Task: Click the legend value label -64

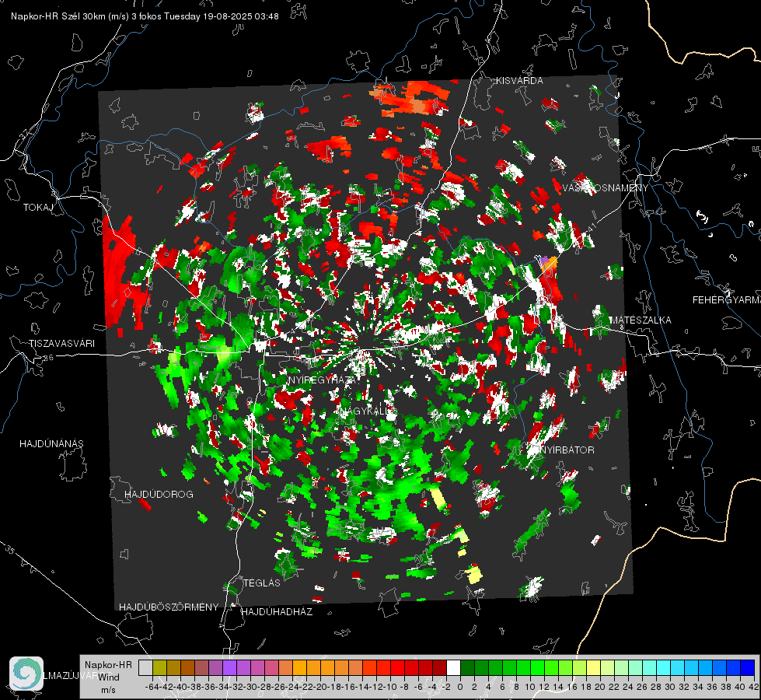Action: [x=152, y=687]
